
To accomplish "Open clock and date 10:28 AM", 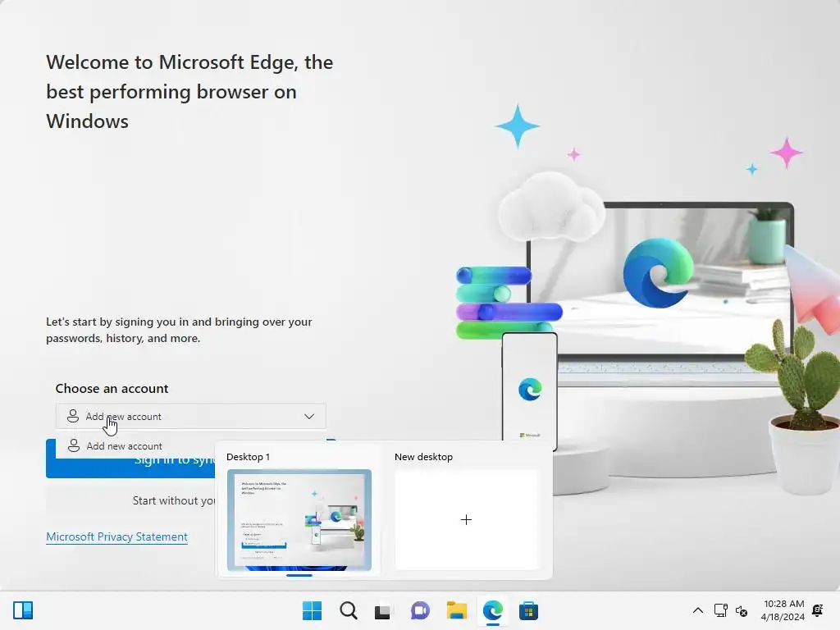I will [x=783, y=610].
